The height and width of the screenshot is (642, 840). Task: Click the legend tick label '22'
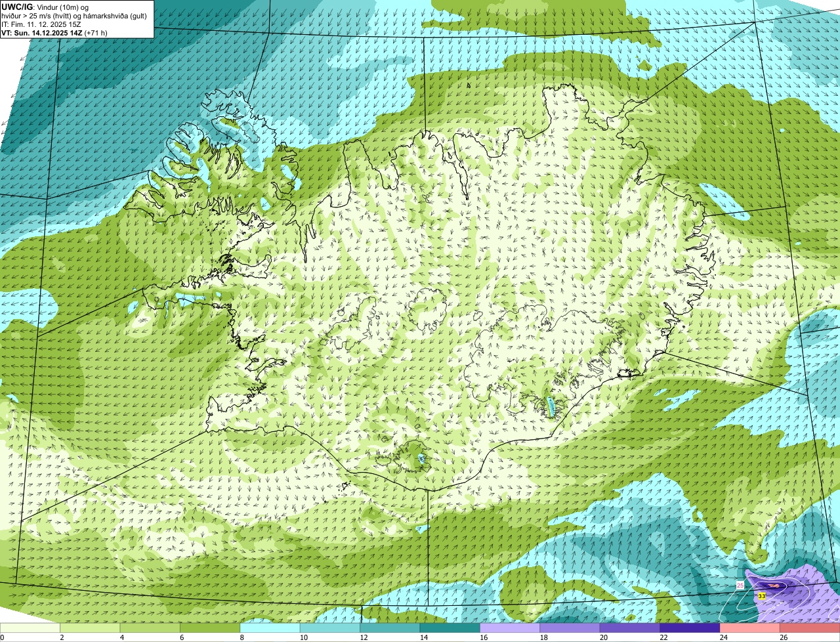663,637
